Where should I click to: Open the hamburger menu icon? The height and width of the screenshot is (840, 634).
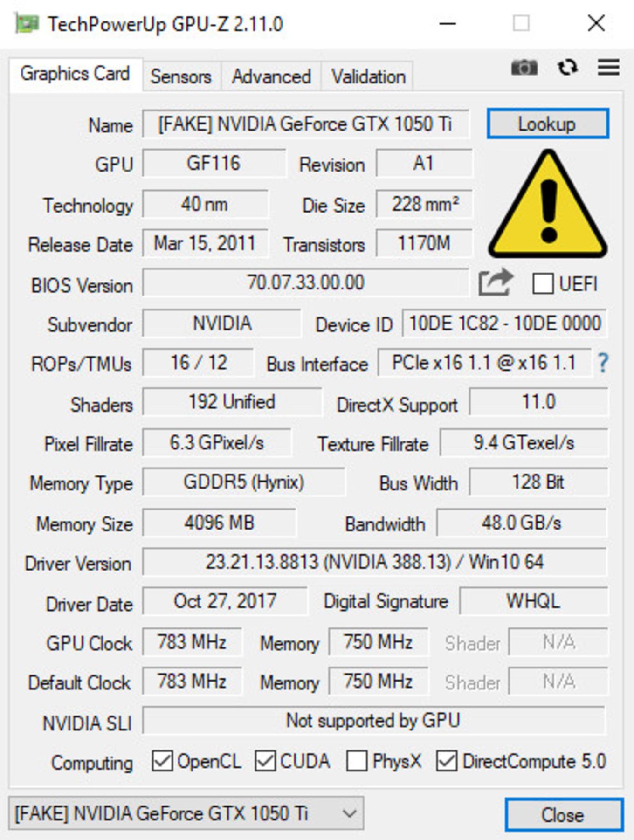coord(609,68)
